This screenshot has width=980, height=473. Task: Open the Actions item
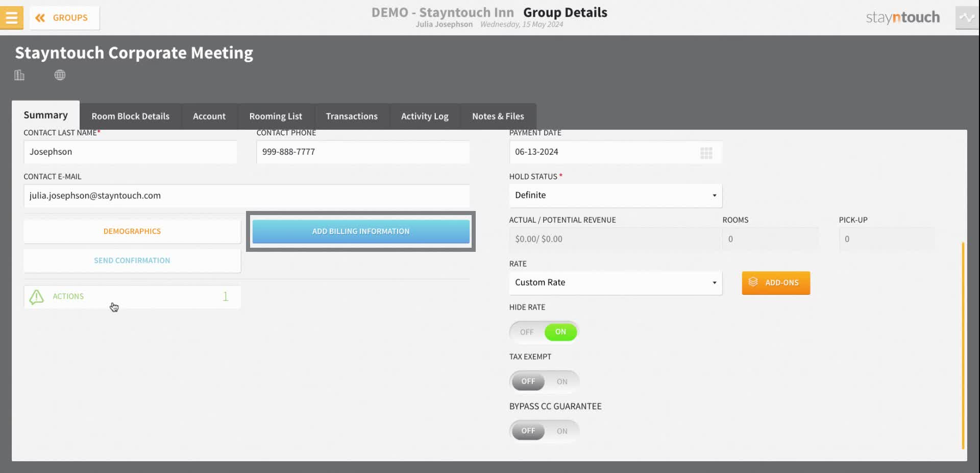pos(132,297)
